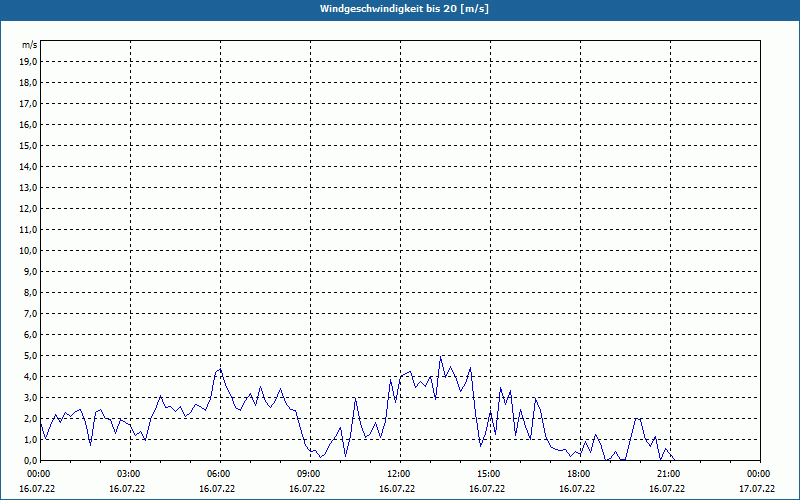Select the '16.07.22' date under 21:00

[x=667, y=489]
